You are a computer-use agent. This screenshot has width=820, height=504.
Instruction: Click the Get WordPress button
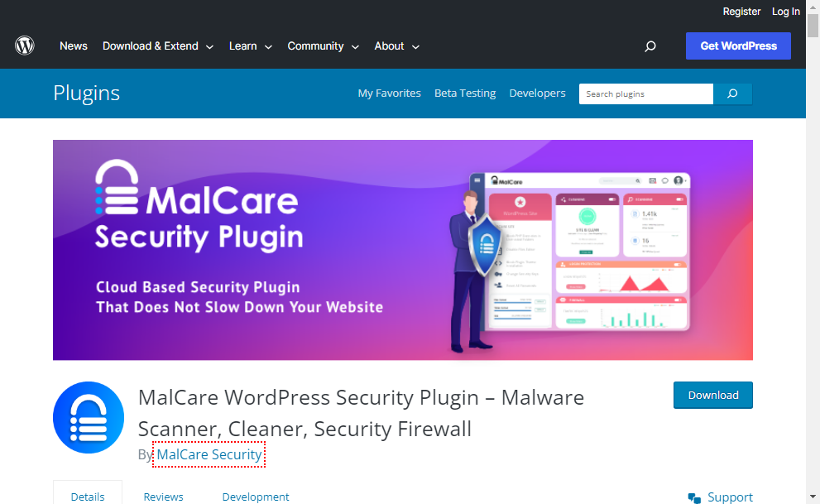[x=738, y=46]
